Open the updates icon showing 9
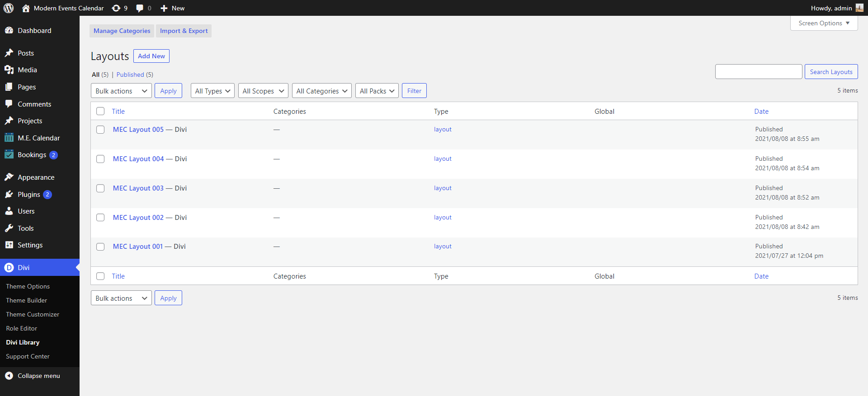Screen dimensions: 868x396 tap(117, 8)
